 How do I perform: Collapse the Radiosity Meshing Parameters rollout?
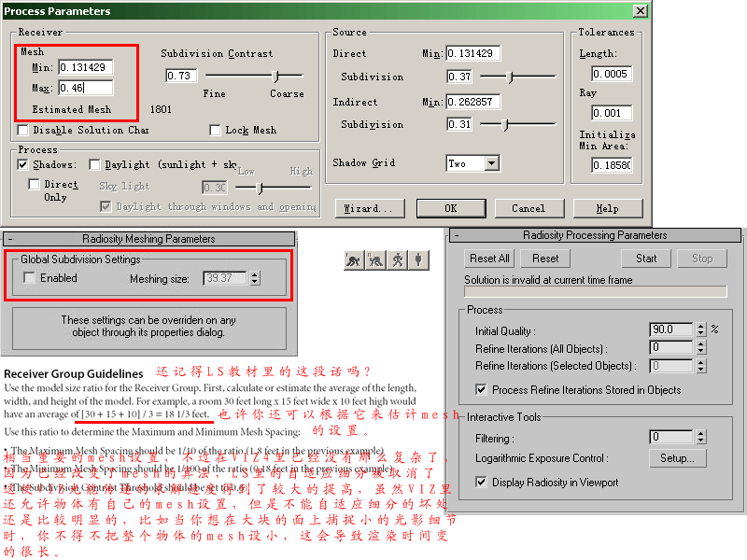tap(10, 239)
